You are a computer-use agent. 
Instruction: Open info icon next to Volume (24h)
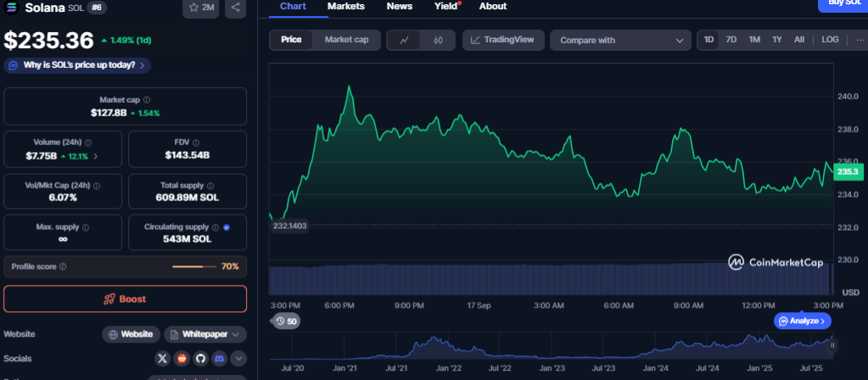(88, 142)
